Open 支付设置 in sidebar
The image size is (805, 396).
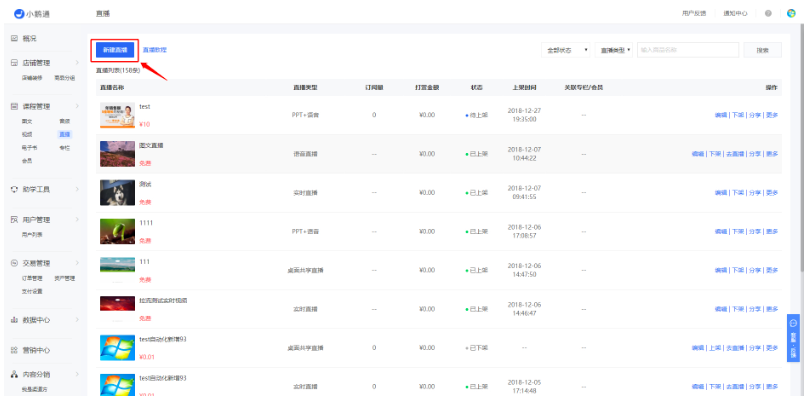pyautogui.click(x=32, y=291)
